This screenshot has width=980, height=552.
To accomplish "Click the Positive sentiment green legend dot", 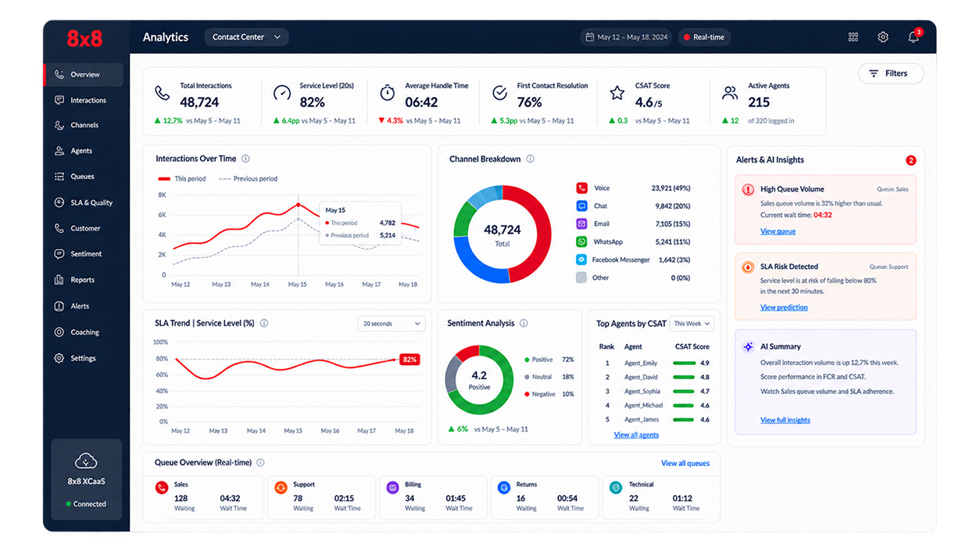I will click(x=527, y=360).
